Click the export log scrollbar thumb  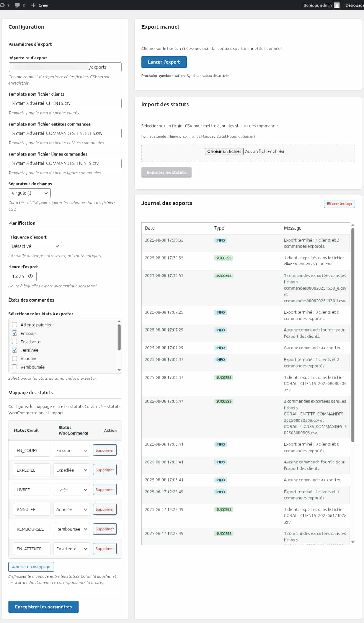[x=353, y=335]
